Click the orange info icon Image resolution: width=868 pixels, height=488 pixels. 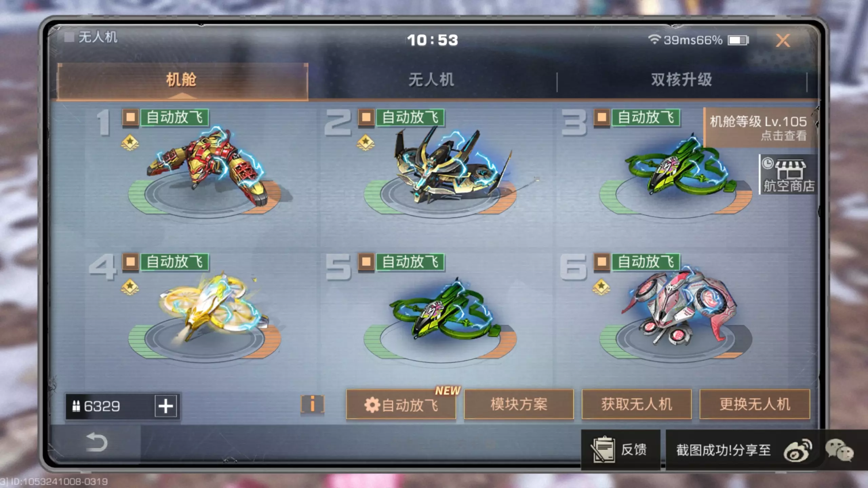[x=312, y=404]
